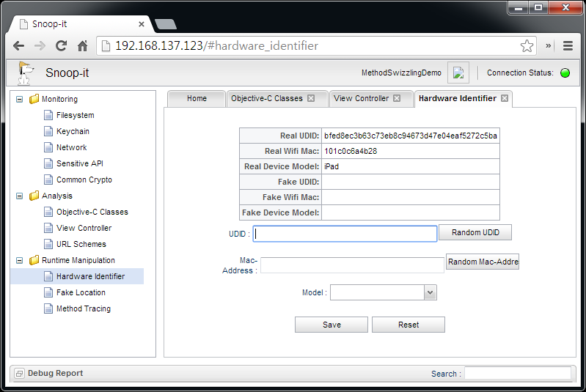Click the green connection status indicator
The height and width of the screenshot is (392, 586).
565,73
